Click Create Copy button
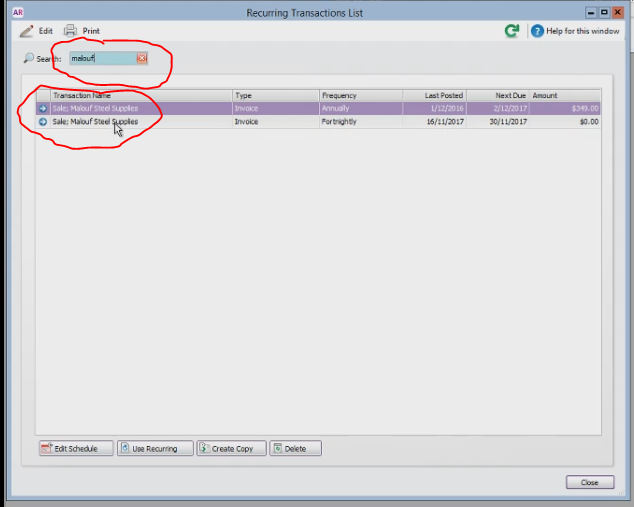This screenshot has height=507, width=634. (232, 448)
